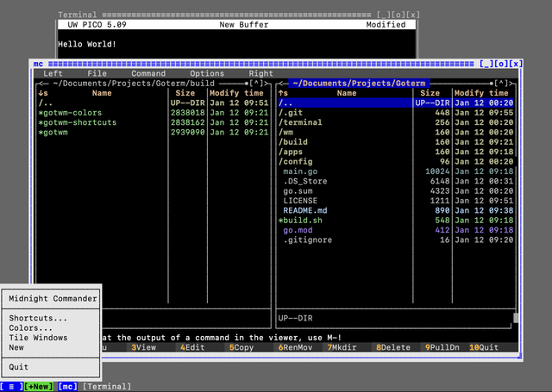This screenshot has width=552, height=392.
Task: Click Shortcuts... in the start menu
Action: click(x=38, y=318)
